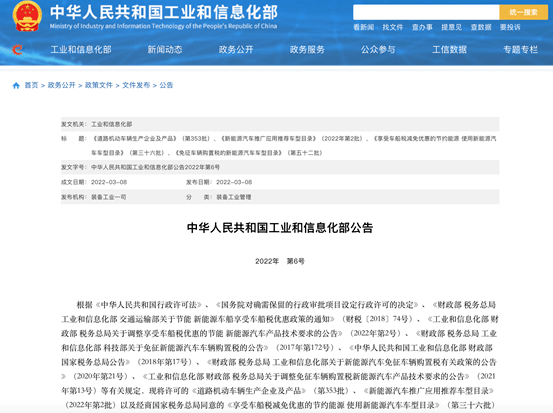
Task: Go to 首页 in breadcrumb
Action: point(31,85)
